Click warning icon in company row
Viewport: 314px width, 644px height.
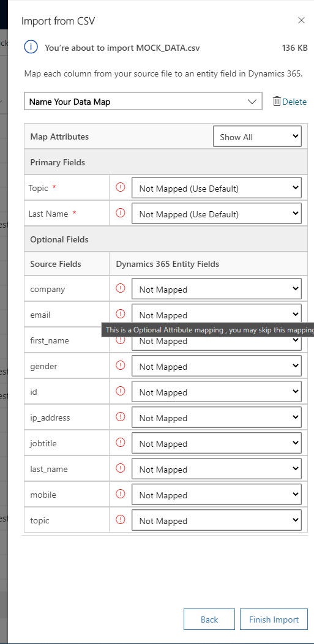click(120, 288)
